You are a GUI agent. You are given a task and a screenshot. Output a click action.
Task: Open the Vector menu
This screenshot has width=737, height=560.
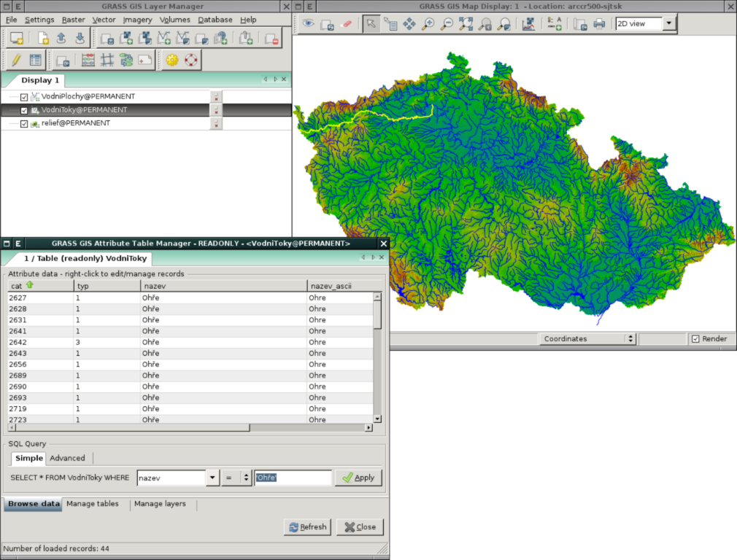[104, 20]
